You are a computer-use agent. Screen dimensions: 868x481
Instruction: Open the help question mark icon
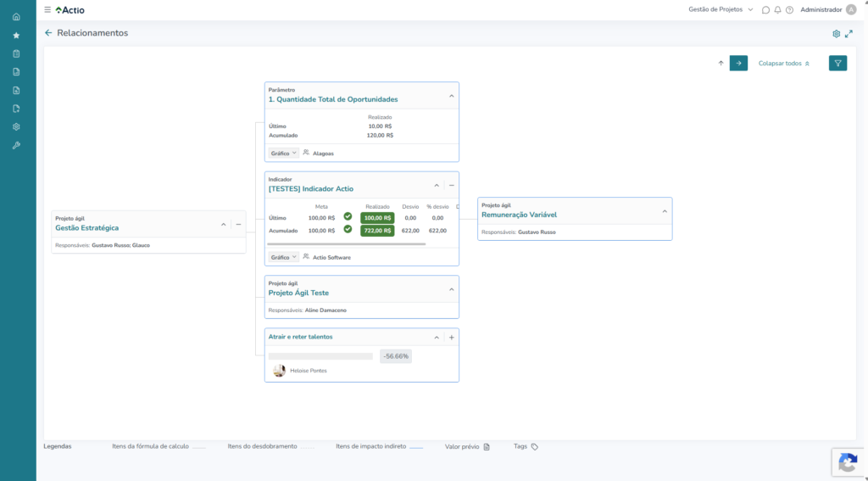coord(789,10)
